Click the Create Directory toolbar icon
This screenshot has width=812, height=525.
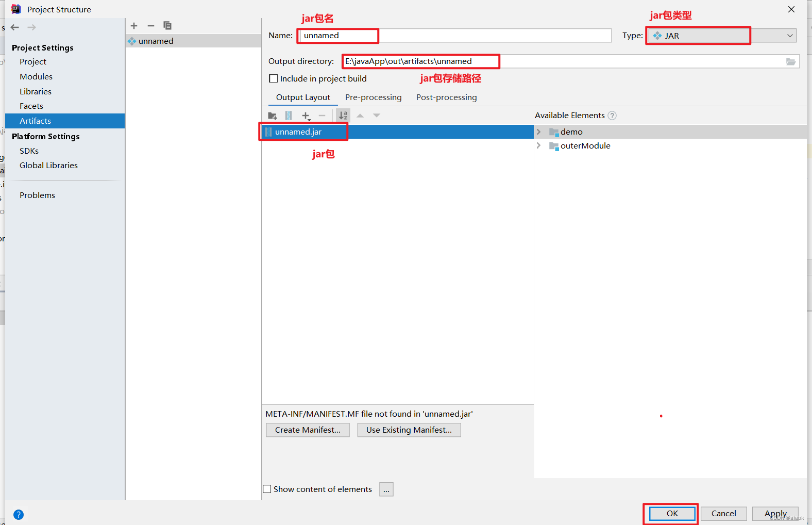pyautogui.click(x=273, y=116)
